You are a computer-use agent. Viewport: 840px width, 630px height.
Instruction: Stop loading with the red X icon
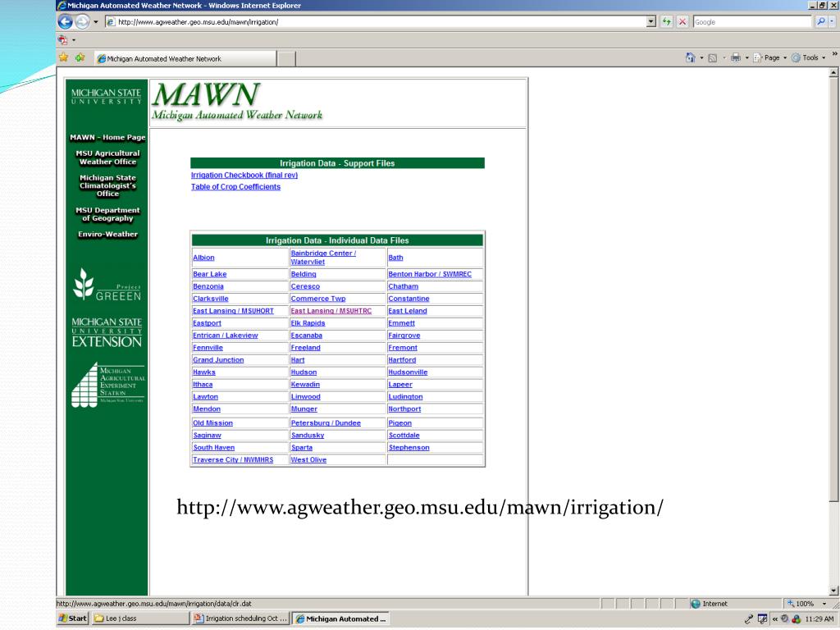click(682, 22)
